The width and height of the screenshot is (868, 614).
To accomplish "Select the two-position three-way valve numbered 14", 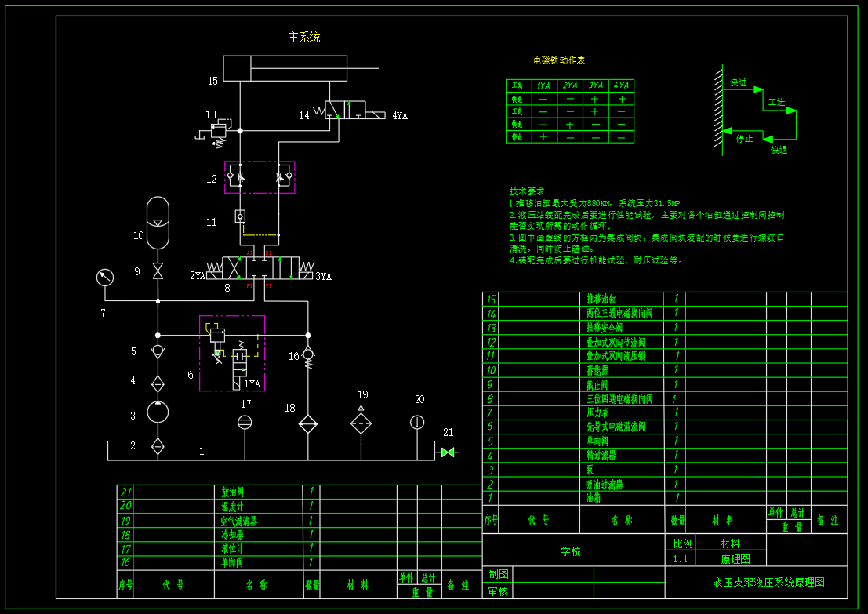I will point(349,111).
